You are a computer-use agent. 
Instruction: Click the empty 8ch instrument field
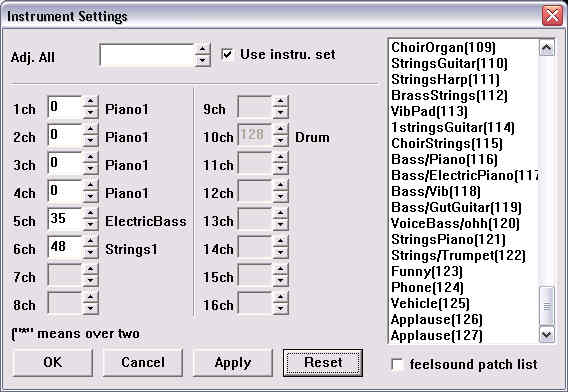click(x=65, y=302)
